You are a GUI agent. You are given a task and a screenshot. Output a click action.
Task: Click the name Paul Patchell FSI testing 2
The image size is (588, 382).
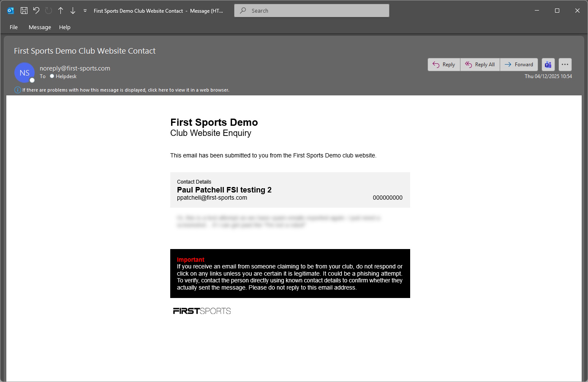(x=224, y=190)
